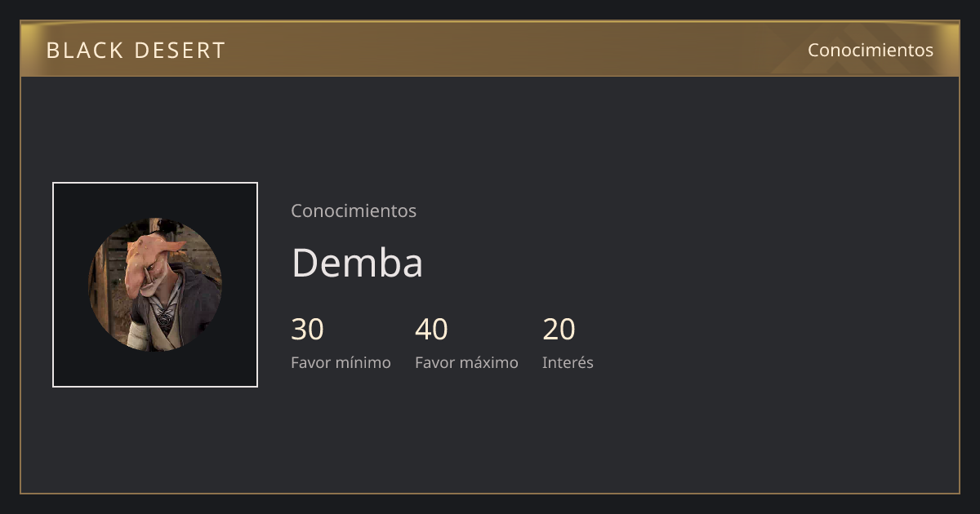Screen dimensions: 980x514
Task: Click the Favor máximo value 40
Action: 431,330
